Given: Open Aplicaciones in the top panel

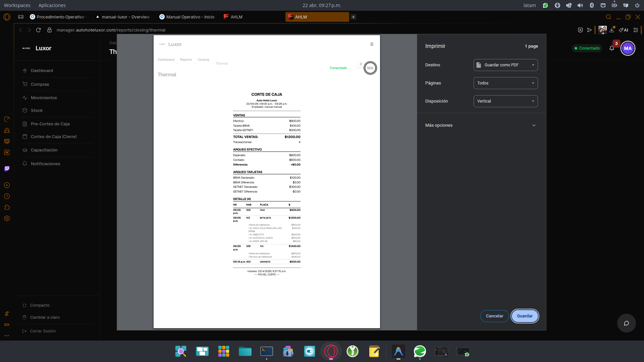Looking at the screenshot, I should pos(52,5).
